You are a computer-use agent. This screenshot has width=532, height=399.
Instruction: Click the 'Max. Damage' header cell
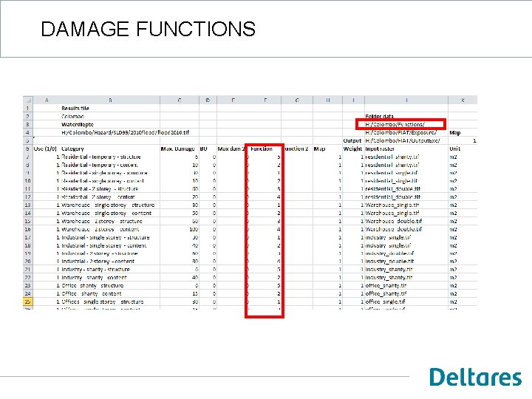178,149
